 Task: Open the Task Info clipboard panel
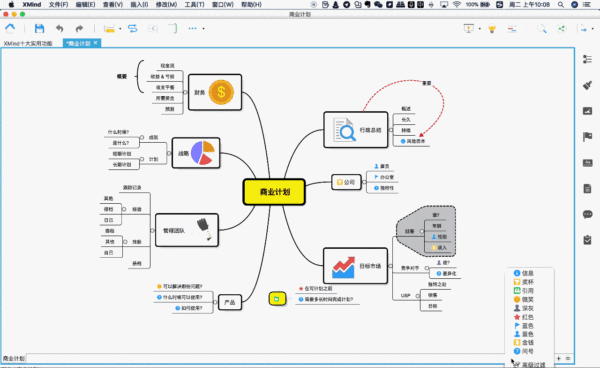(587, 240)
